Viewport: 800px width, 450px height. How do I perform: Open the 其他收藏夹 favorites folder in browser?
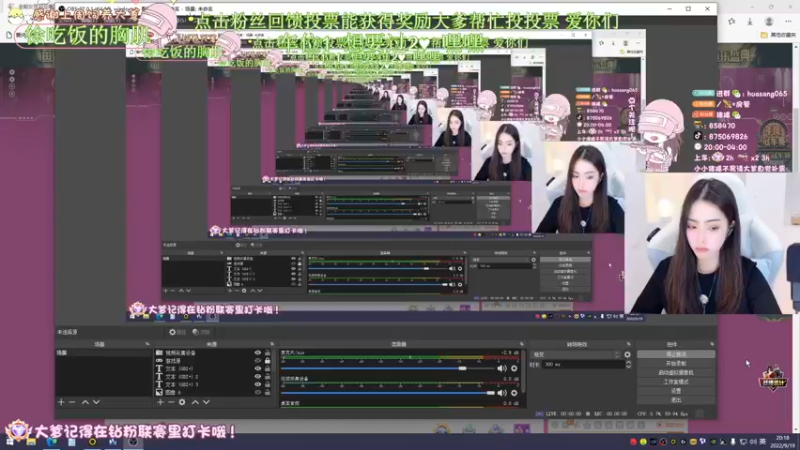pos(778,35)
